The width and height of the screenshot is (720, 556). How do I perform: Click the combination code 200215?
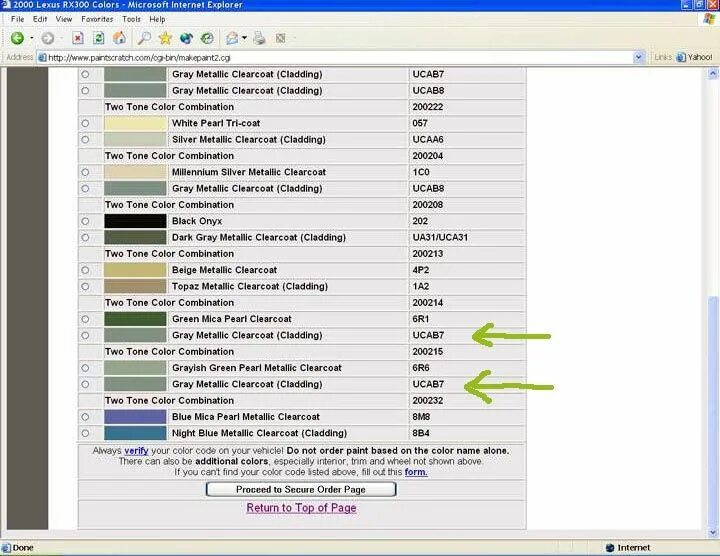[x=428, y=352]
